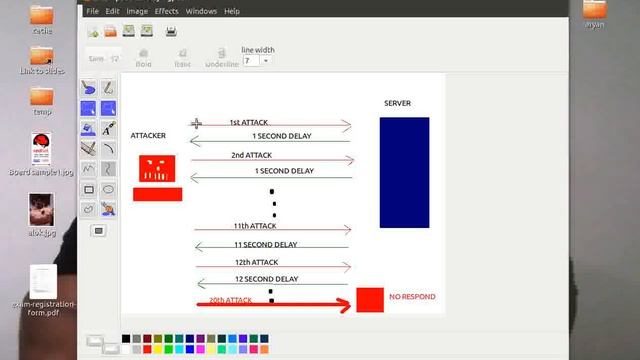
Task: Pick the bright red color swatch
Action: coord(147,349)
